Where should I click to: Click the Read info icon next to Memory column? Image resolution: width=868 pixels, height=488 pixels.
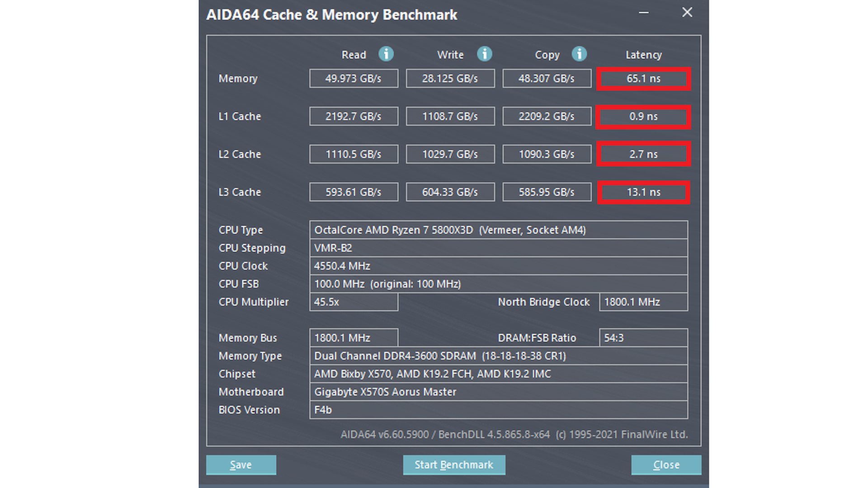[x=386, y=54]
